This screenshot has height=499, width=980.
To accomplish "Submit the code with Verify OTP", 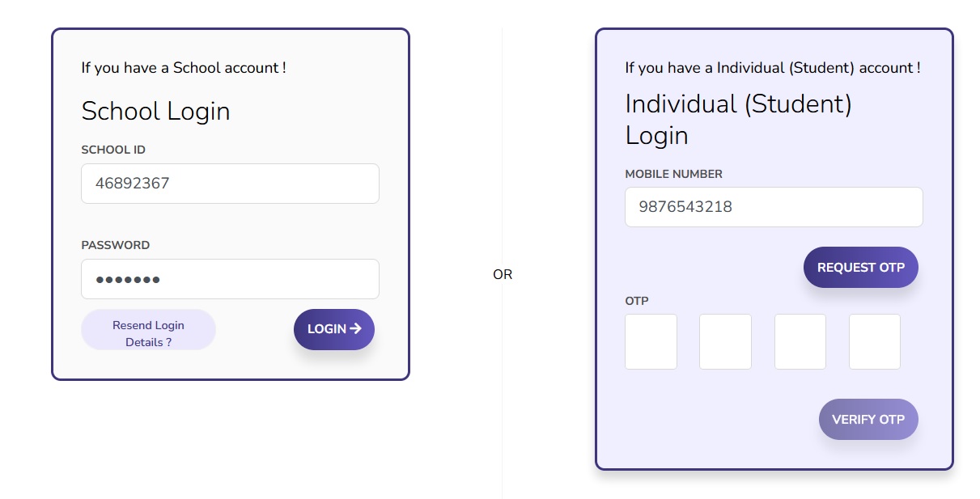I will pos(868,420).
